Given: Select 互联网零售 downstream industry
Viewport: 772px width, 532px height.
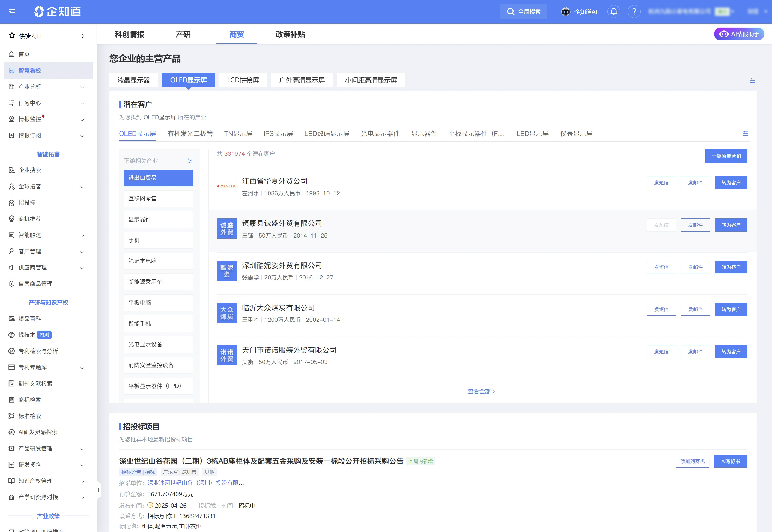Looking at the screenshot, I should [159, 199].
